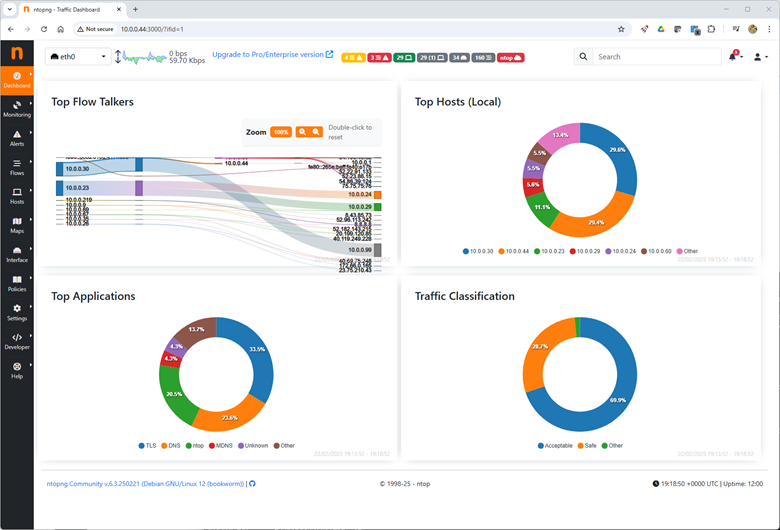Viewport: 780px width, 530px height.
Task: Open the browser tab search dropdown
Action: 9,9
